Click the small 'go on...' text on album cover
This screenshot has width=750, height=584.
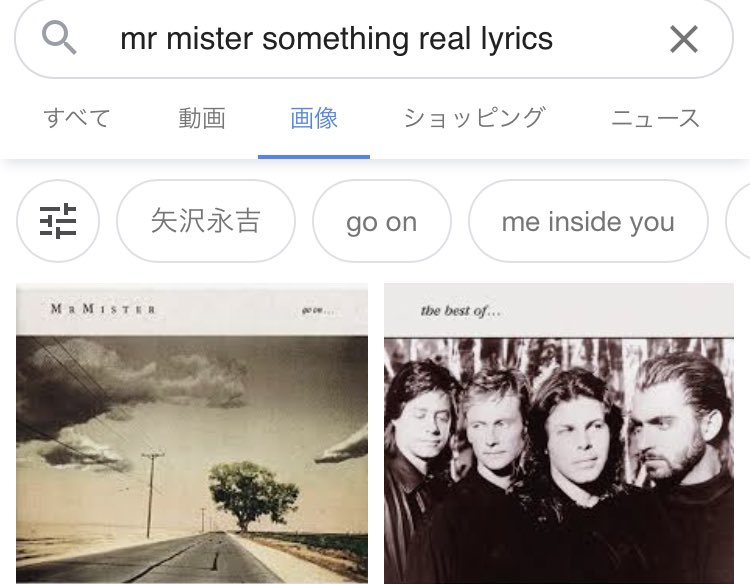[318, 311]
